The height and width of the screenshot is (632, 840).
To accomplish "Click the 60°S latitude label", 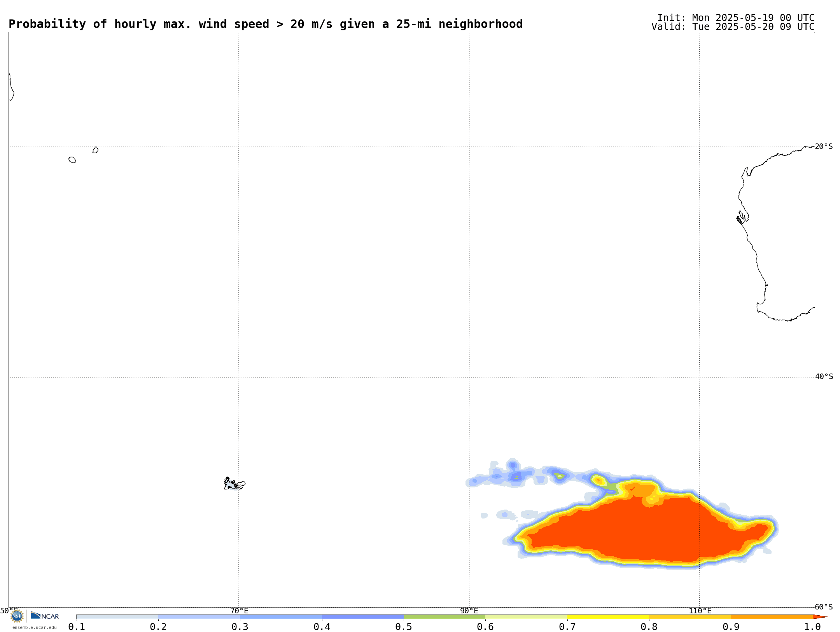I will tap(824, 607).
